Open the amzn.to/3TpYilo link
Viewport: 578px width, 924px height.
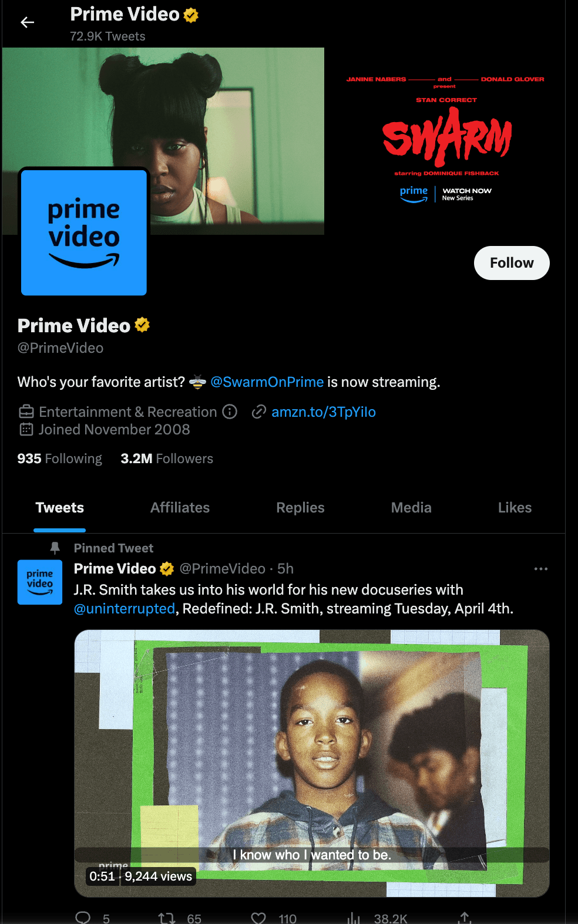pos(324,412)
